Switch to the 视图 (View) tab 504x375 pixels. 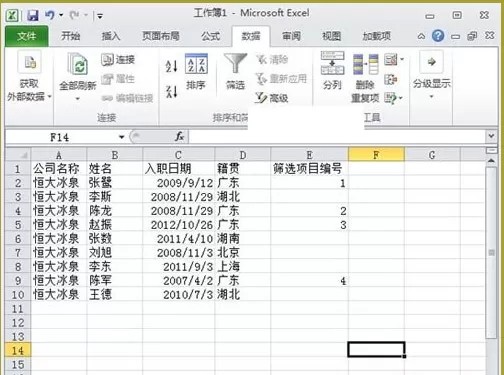tap(331, 36)
